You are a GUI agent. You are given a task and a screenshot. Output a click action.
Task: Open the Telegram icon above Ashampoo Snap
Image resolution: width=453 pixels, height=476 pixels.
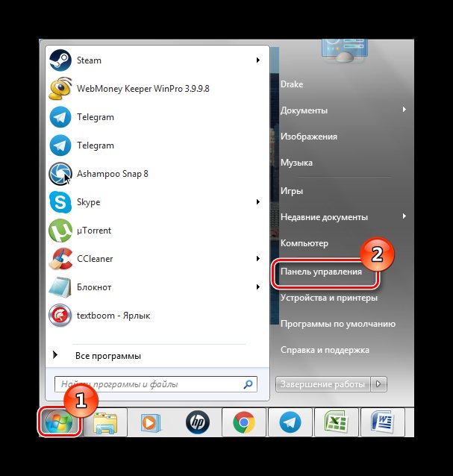pos(60,145)
